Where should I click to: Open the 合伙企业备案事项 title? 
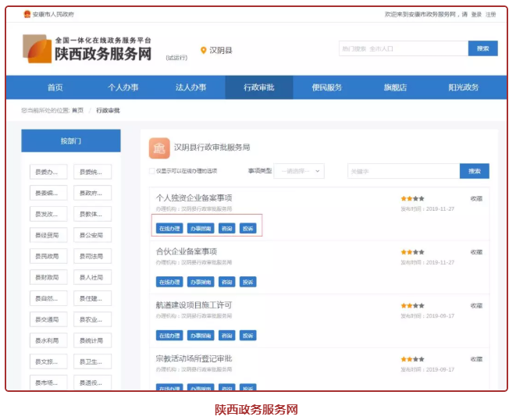point(187,251)
